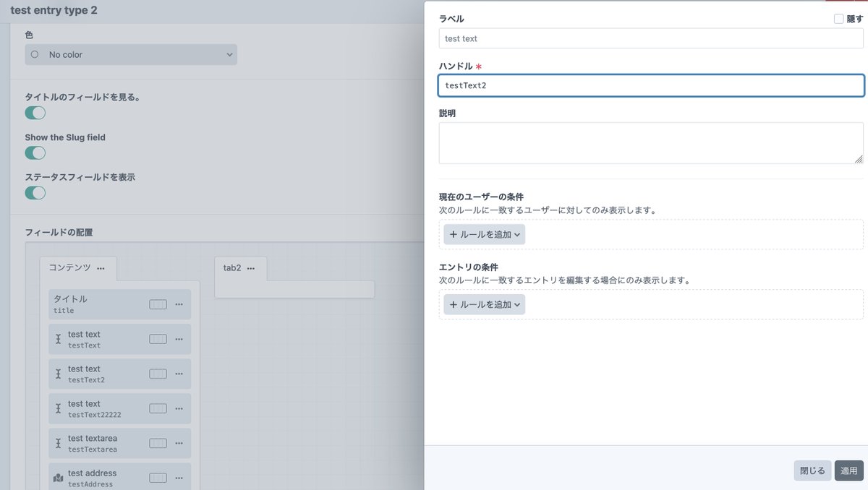Open the コンテンツ tab ellipsis menu
868x490 pixels.
click(101, 268)
